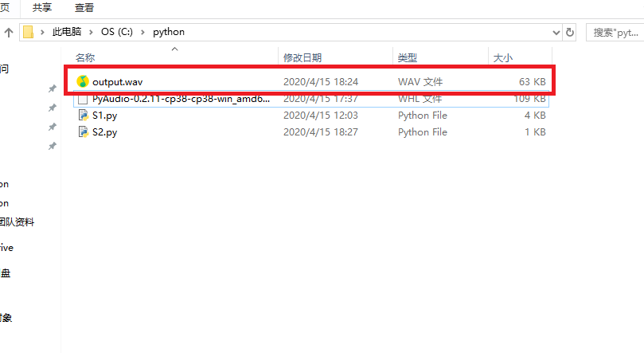Click the refresh icon beside the address bar
The height and width of the screenshot is (353, 644).
coord(570,33)
